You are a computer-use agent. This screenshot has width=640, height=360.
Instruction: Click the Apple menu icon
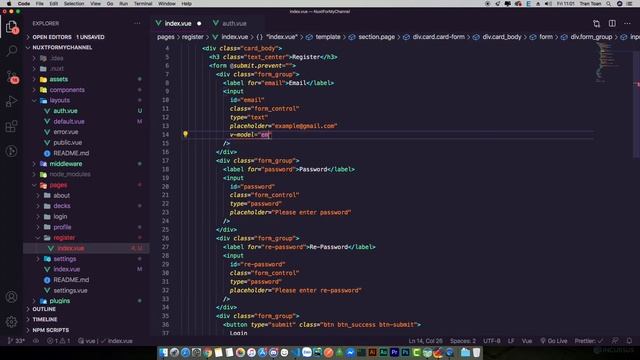(9, 4)
